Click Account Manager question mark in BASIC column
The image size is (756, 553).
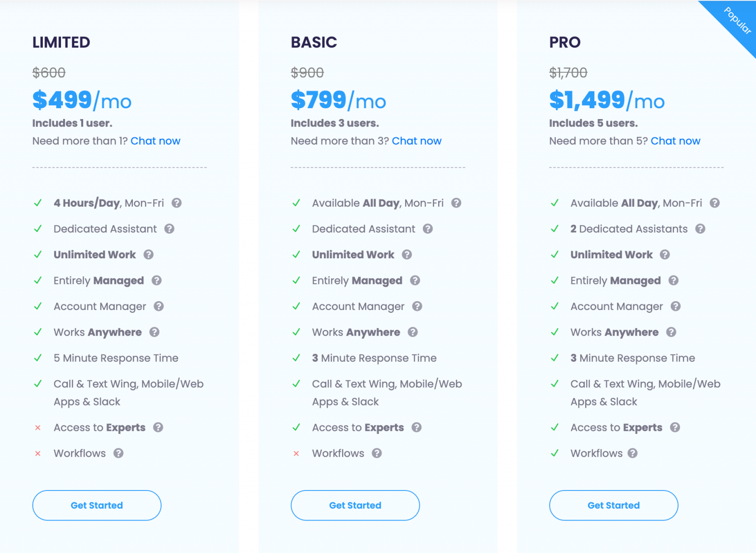point(417,306)
